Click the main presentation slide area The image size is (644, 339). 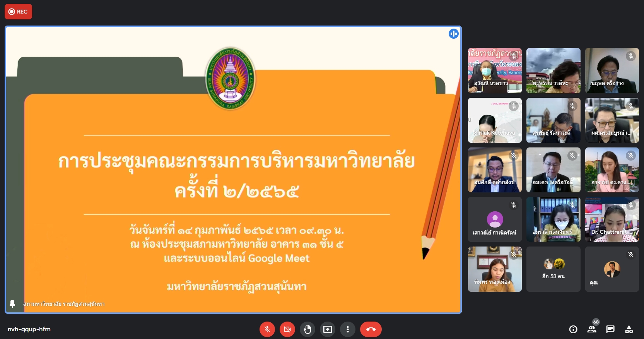click(x=233, y=169)
